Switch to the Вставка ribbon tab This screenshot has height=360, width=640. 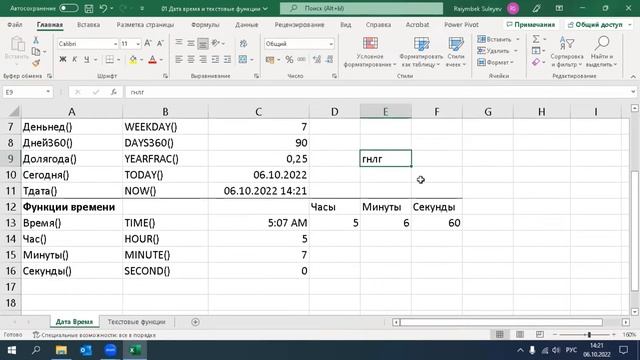[89, 24]
